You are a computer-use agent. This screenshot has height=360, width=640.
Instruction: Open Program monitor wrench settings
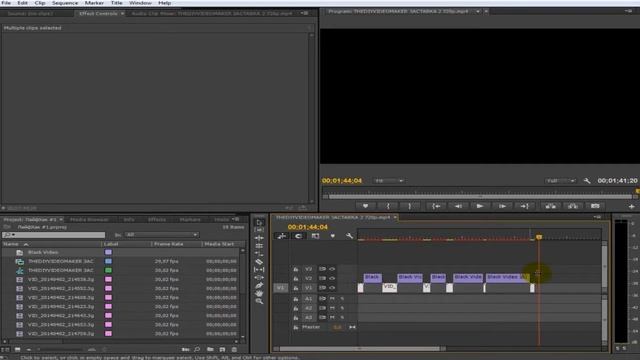587,181
